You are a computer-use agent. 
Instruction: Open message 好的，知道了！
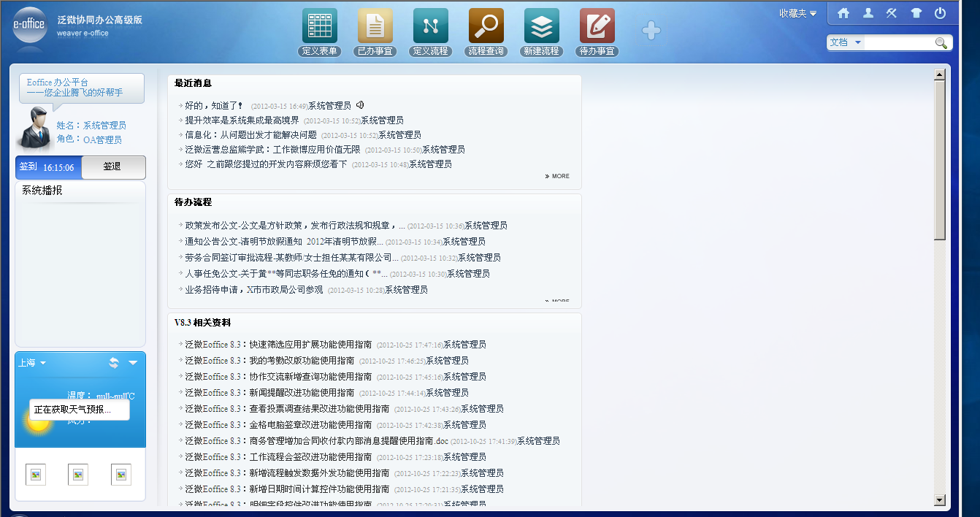[x=214, y=106]
